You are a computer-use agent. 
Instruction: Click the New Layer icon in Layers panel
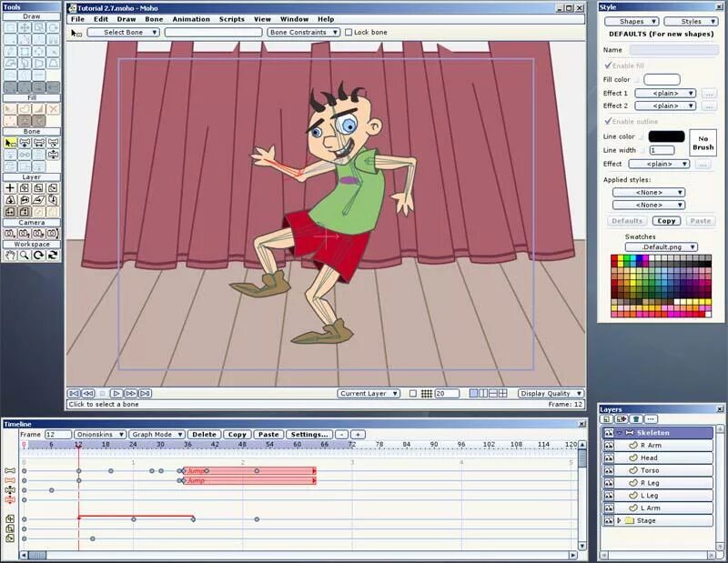[606, 419]
